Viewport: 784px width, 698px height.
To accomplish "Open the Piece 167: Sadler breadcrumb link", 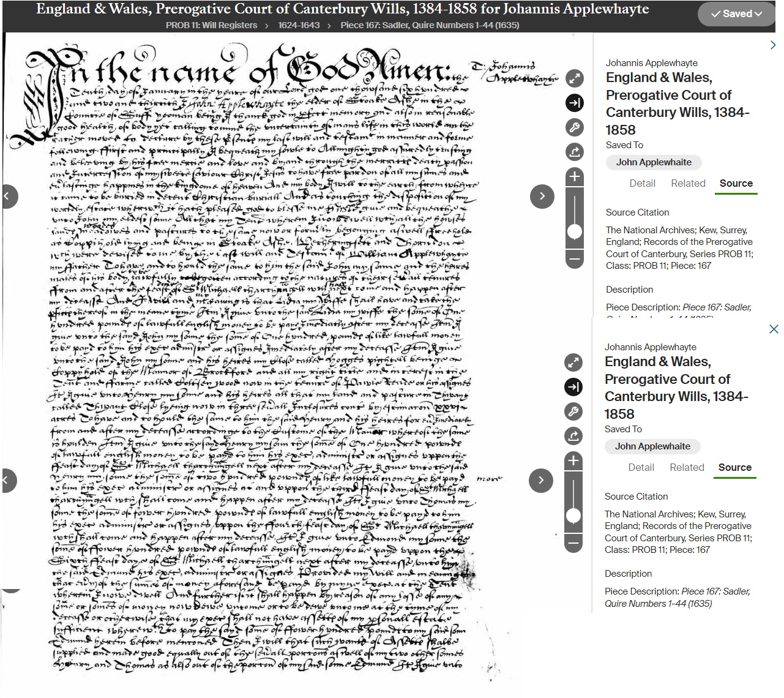I will pos(430,25).
